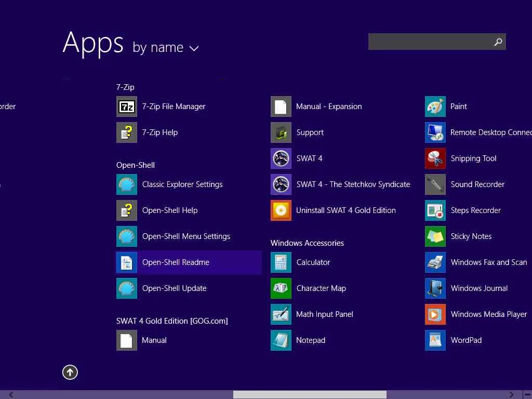
Task: Open the Character Map icon
Action: click(281, 288)
